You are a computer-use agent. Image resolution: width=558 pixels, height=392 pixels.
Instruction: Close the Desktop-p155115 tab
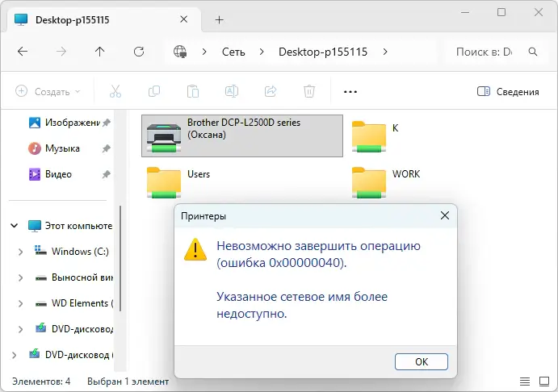(183, 19)
